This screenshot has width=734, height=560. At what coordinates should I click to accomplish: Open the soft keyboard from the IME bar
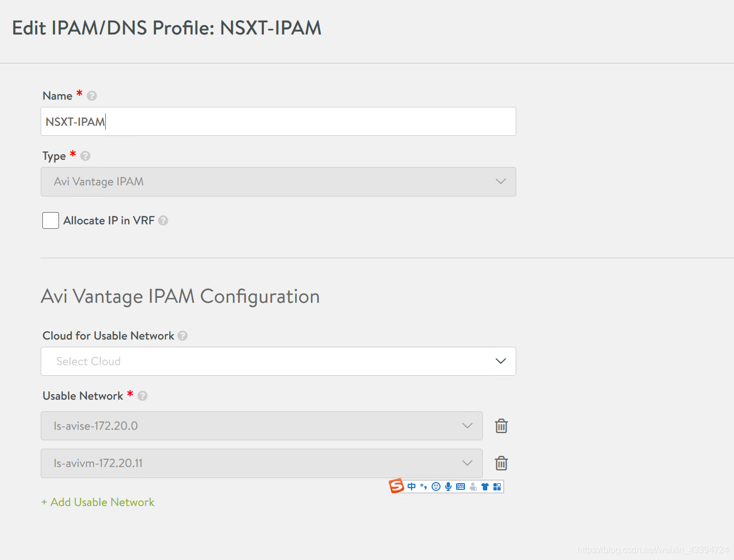pyautogui.click(x=461, y=487)
